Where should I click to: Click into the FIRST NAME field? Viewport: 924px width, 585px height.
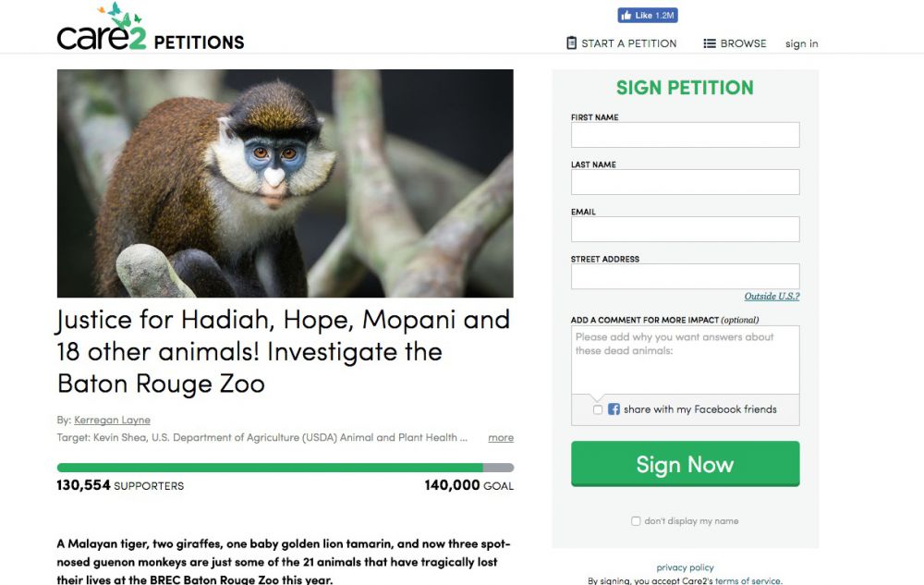pyautogui.click(x=685, y=135)
